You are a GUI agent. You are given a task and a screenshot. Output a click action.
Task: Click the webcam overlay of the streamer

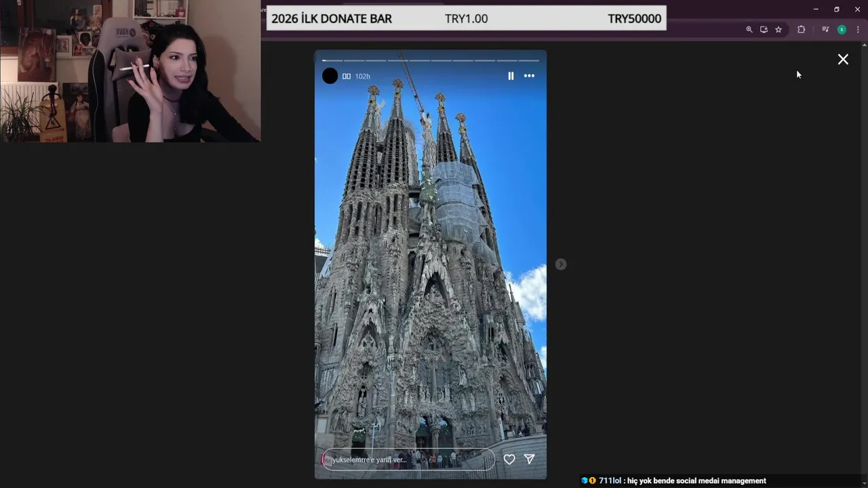tap(130, 71)
